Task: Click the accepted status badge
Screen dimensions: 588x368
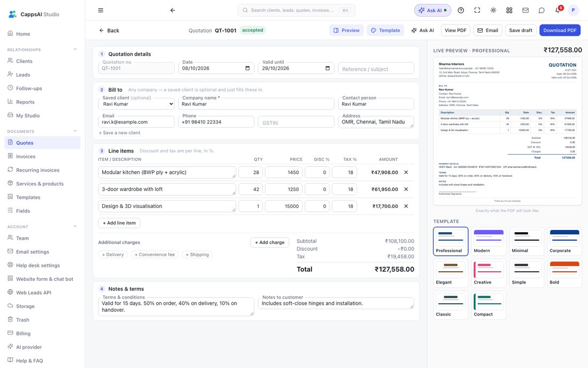Action: [252, 30]
